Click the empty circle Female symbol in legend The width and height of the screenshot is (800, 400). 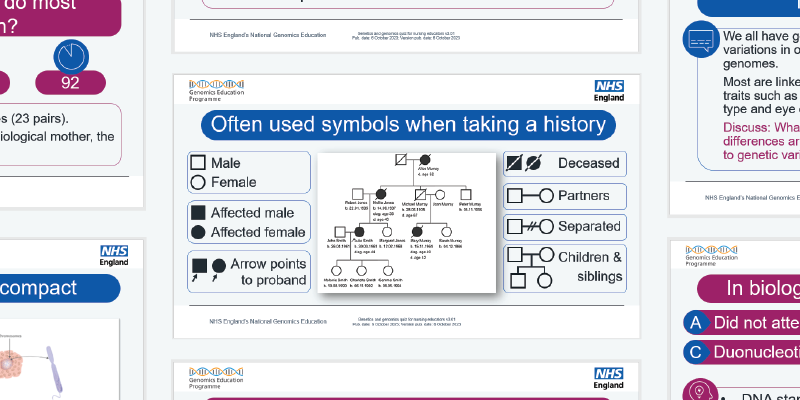coord(198,182)
